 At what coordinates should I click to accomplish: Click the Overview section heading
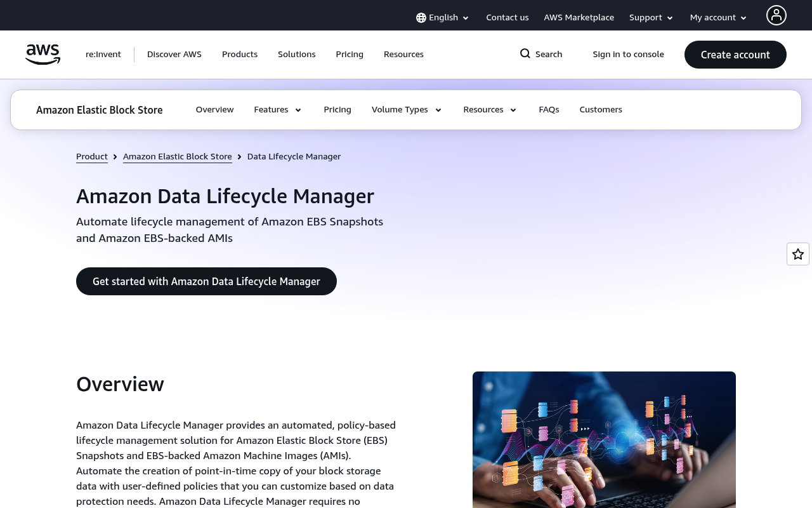click(120, 384)
